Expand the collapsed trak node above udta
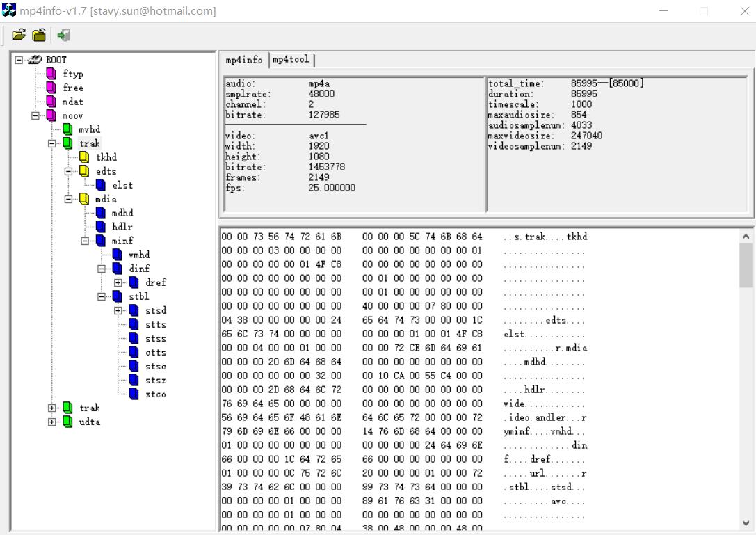Image resolution: width=756 pixels, height=535 pixels. [x=51, y=408]
